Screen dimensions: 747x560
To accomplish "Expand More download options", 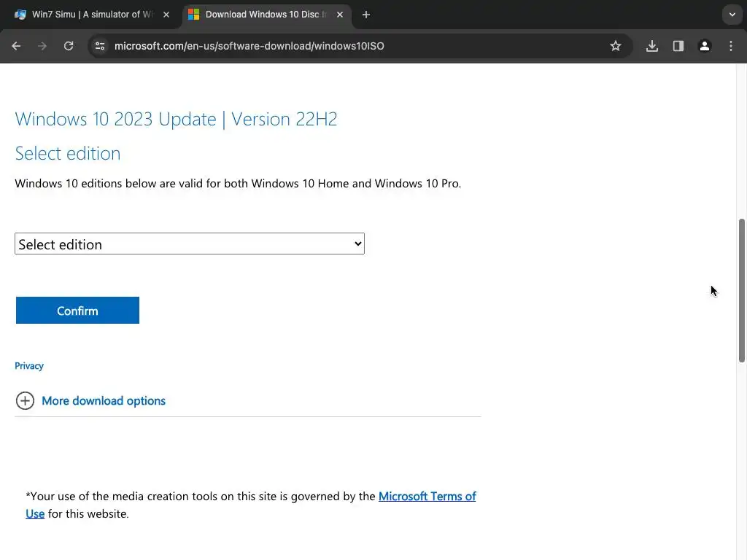I will point(104,401).
